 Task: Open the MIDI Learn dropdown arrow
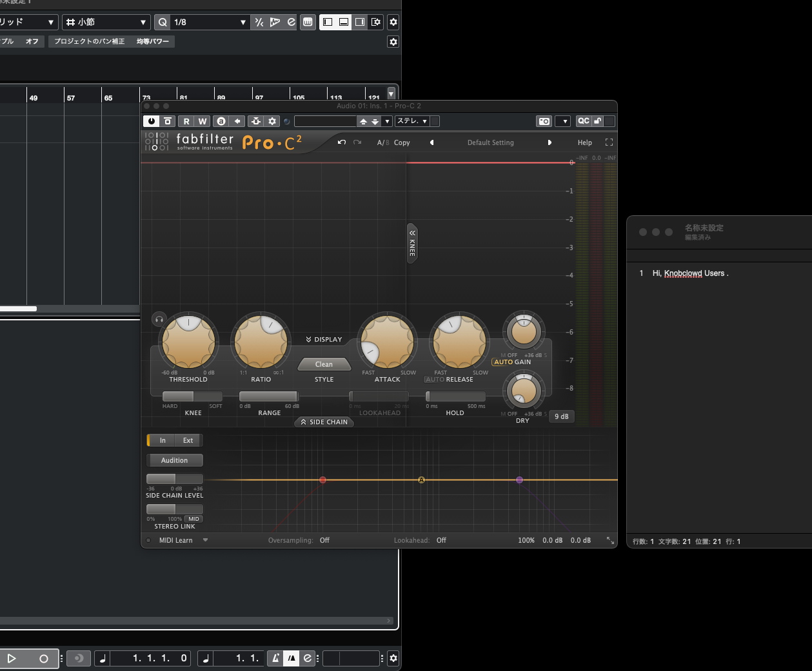pyautogui.click(x=205, y=540)
